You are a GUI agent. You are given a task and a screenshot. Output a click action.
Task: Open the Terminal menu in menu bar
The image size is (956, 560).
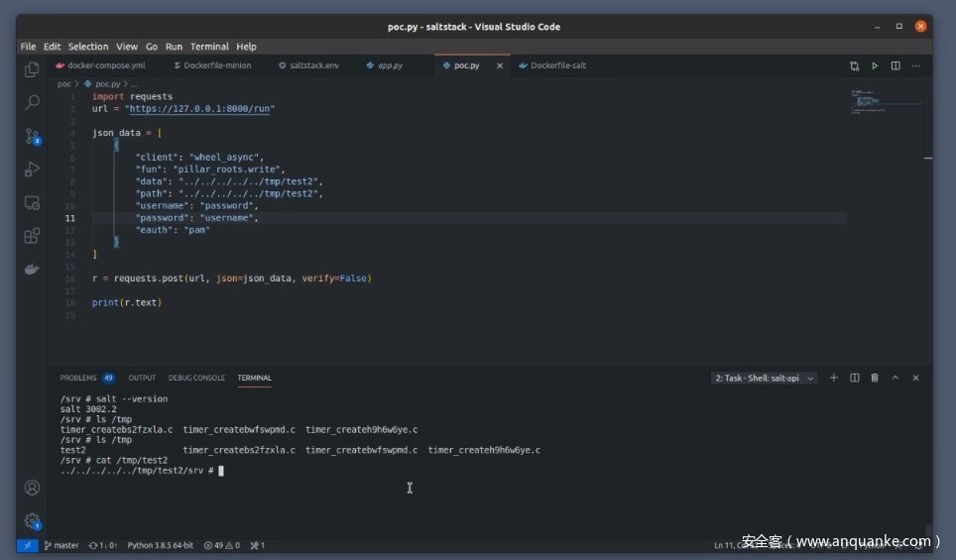pos(209,47)
